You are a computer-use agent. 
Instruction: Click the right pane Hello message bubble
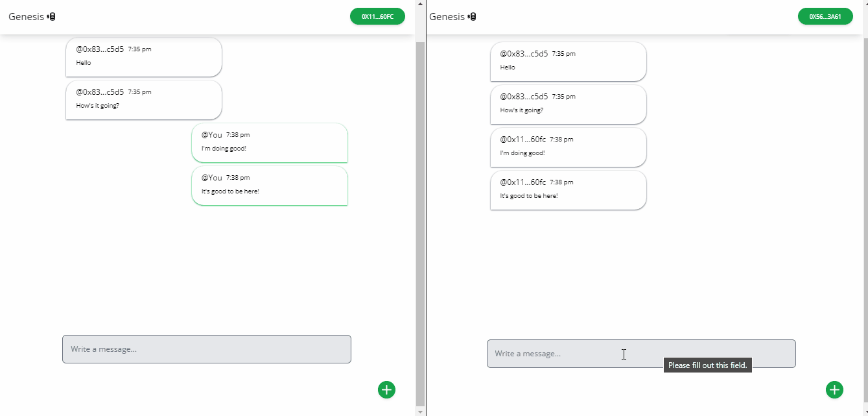(x=569, y=62)
